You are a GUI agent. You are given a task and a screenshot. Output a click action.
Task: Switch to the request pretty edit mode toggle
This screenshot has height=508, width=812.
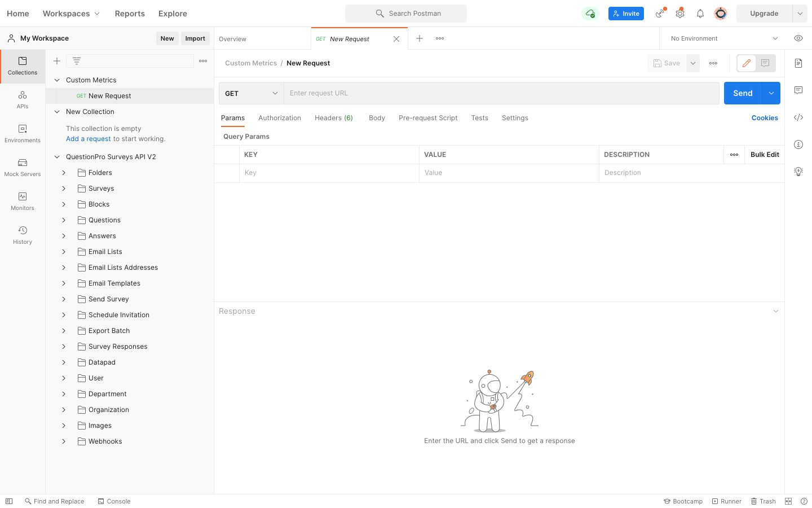point(746,63)
